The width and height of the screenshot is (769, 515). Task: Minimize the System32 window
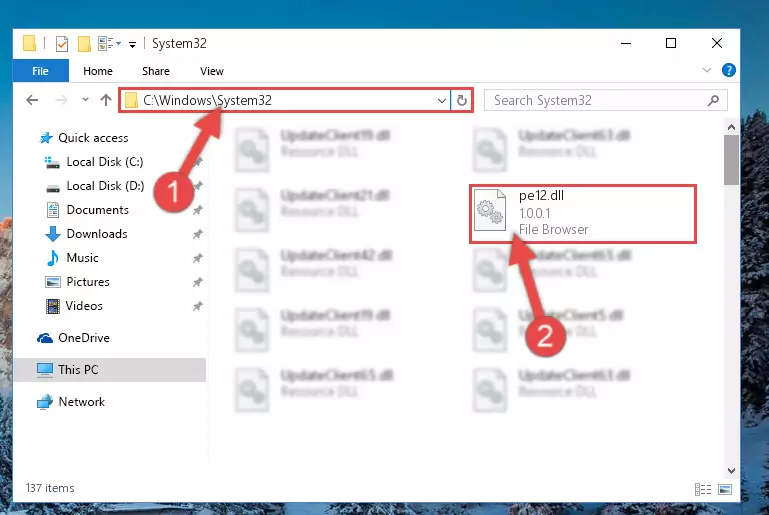[x=626, y=43]
